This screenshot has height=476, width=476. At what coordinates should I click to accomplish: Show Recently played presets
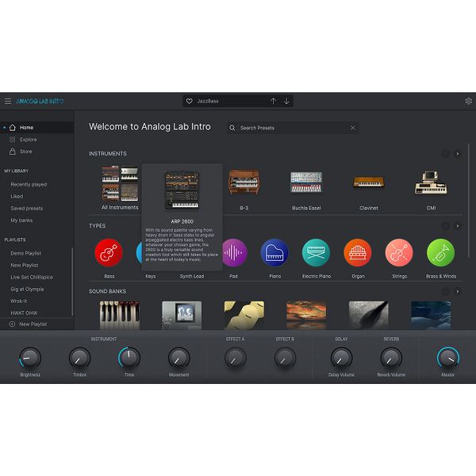coord(29,185)
